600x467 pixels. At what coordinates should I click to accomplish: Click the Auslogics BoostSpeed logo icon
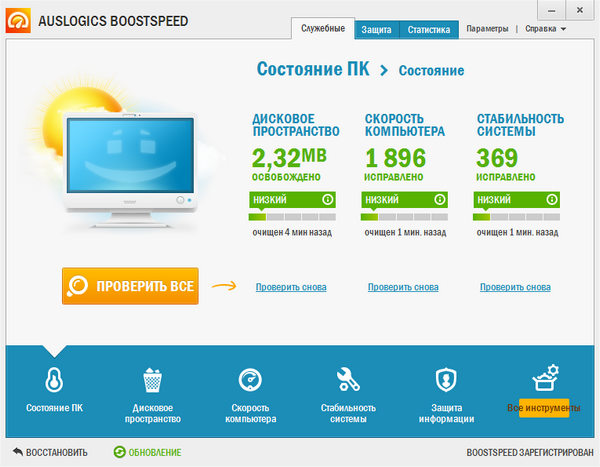click(x=18, y=21)
